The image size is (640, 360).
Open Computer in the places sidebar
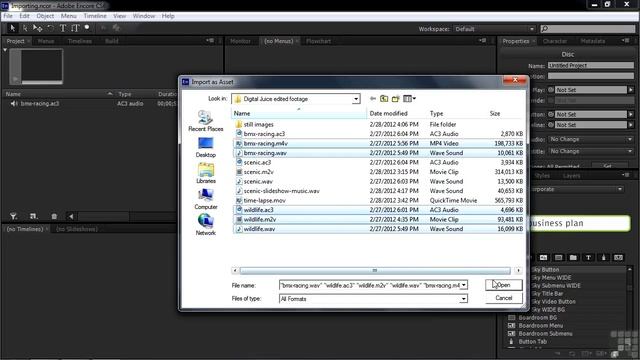pos(206,199)
